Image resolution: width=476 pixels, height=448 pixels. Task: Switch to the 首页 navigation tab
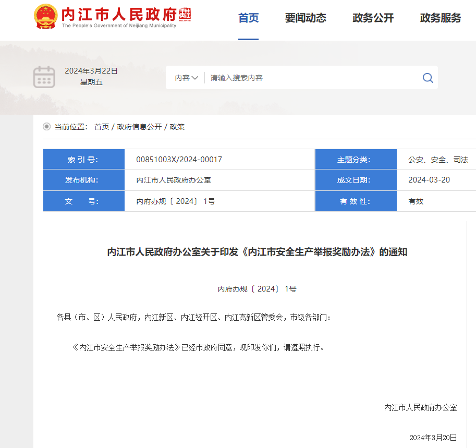[248, 18]
